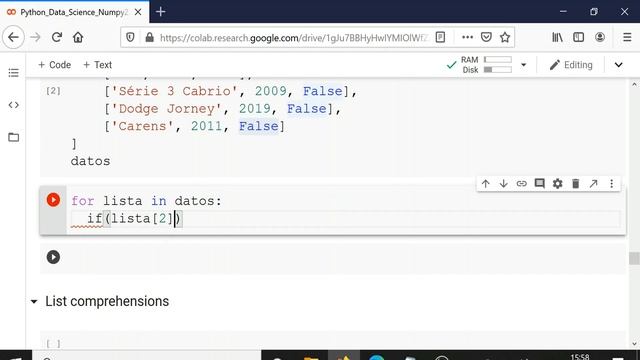Open Firefox library icon

(557, 38)
